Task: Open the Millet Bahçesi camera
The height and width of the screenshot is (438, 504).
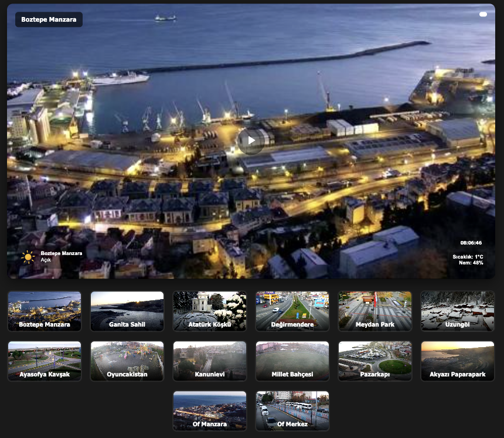Action: 292,361
